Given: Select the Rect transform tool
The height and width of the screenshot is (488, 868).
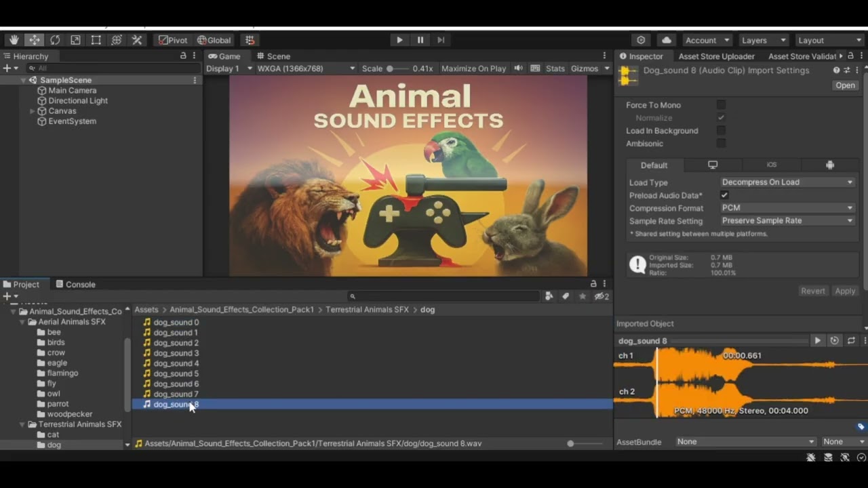Looking at the screenshot, I should tap(96, 40).
